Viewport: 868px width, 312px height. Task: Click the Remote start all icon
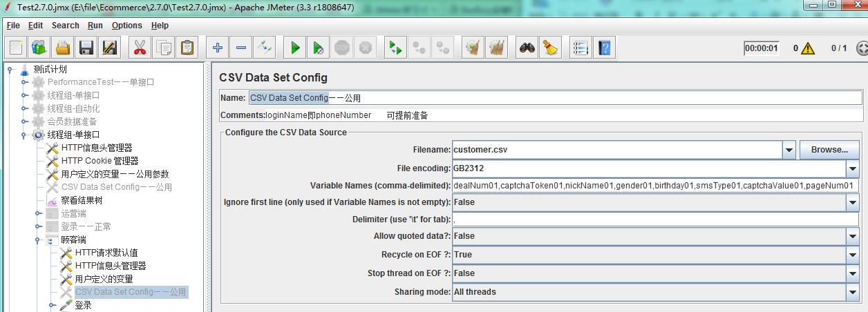(x=395, y=48)
